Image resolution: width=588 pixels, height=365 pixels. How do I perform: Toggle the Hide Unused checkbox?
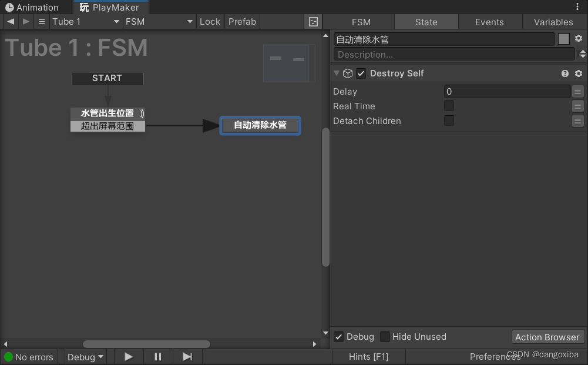[385, 336]
